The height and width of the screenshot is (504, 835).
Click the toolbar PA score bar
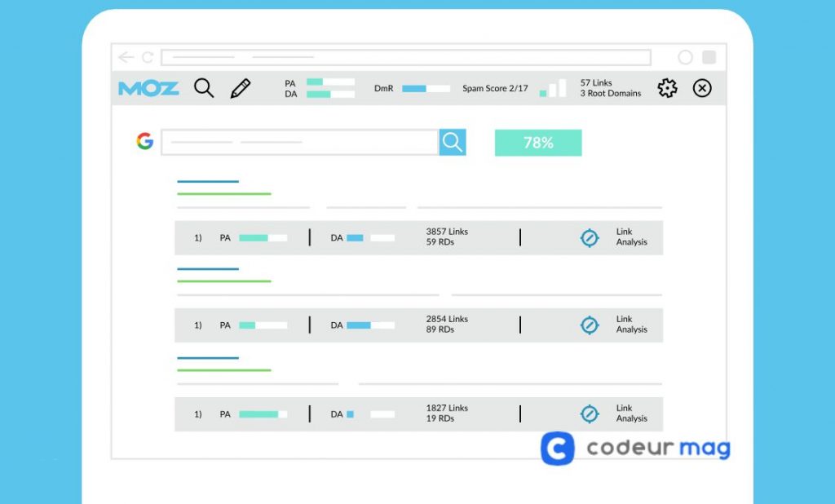[331, 82]
